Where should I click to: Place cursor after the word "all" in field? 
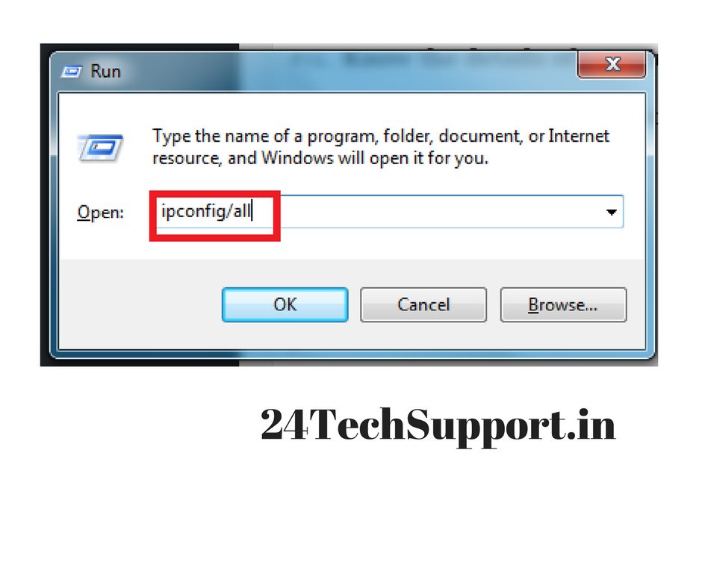[252, 210]
